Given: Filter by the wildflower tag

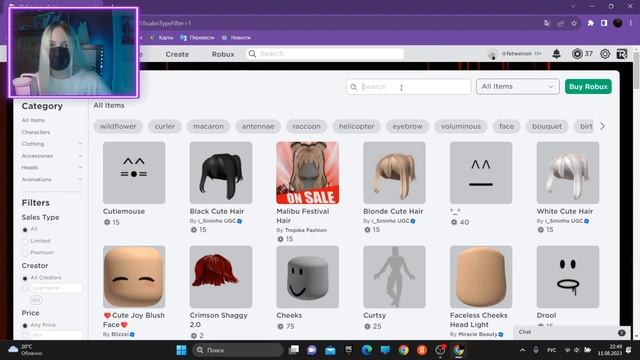Looking at the screenshot, I should tap(118, 127).
